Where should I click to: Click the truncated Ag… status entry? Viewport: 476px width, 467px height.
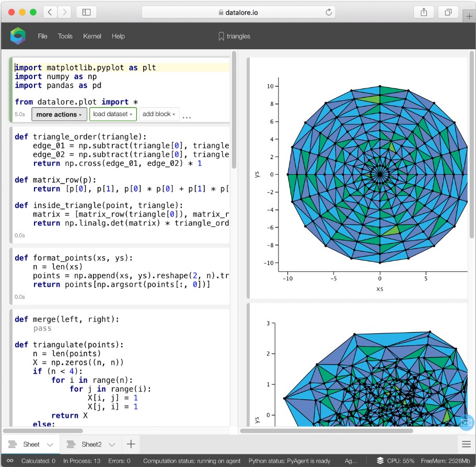[351, 461]
